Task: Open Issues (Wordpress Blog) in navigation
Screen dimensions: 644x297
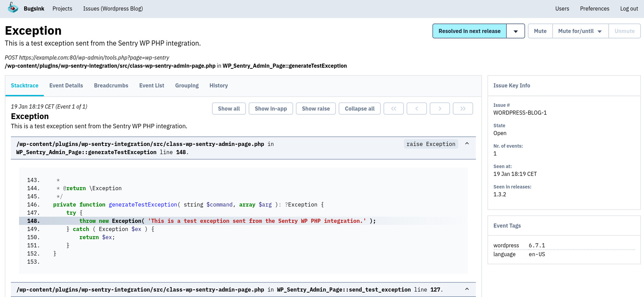Action: [x=113, y=9]
